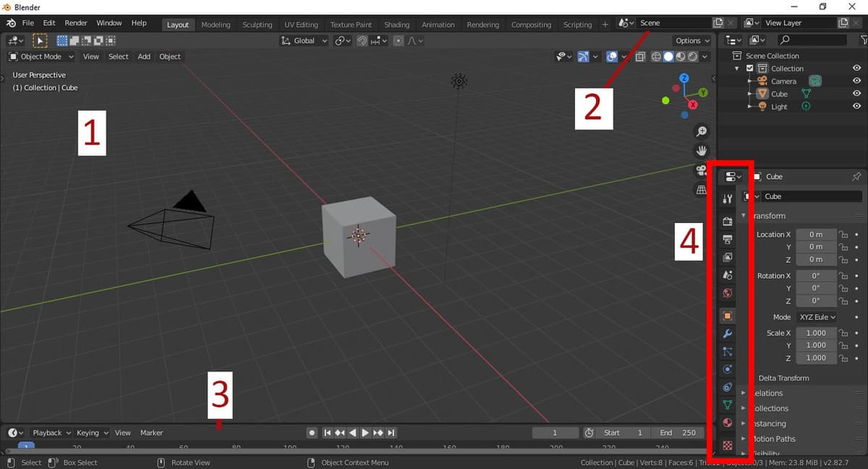Click the Cube mesh data icon in outliner
Viewport: 868px width, 469px height.
pyautogui.click(x=805, y=94)
